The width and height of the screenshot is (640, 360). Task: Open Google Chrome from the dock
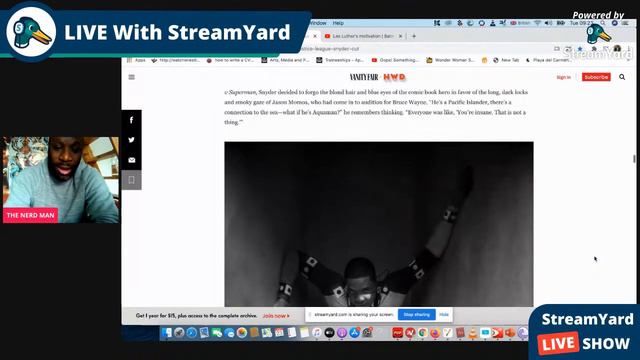pyautogui.click(x=422, y=333)
